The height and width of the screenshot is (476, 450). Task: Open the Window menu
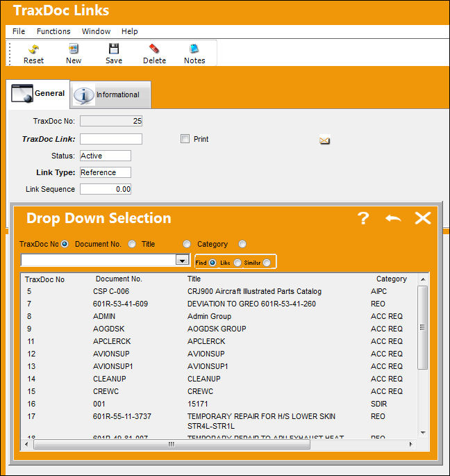tap(96, 31)
